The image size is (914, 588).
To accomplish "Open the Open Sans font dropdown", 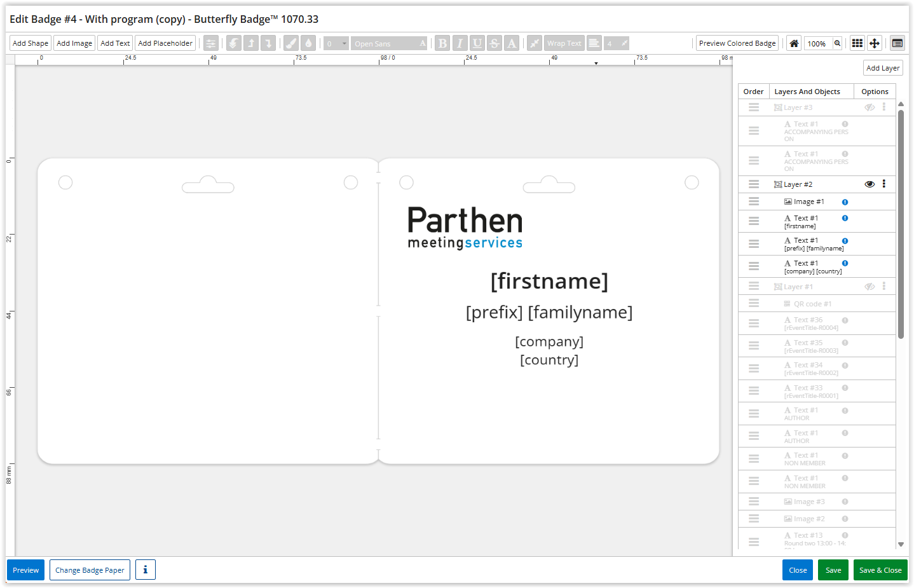I will (x=389, y=43).
